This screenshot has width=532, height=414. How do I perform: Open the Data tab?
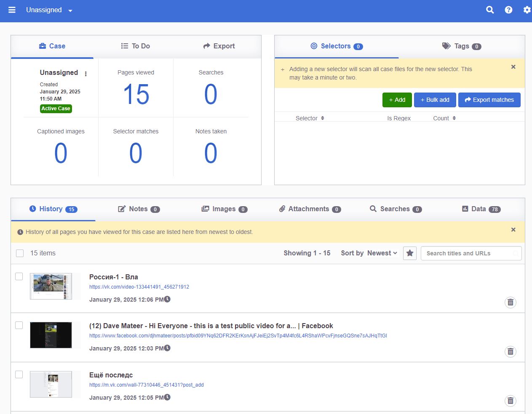481,209
